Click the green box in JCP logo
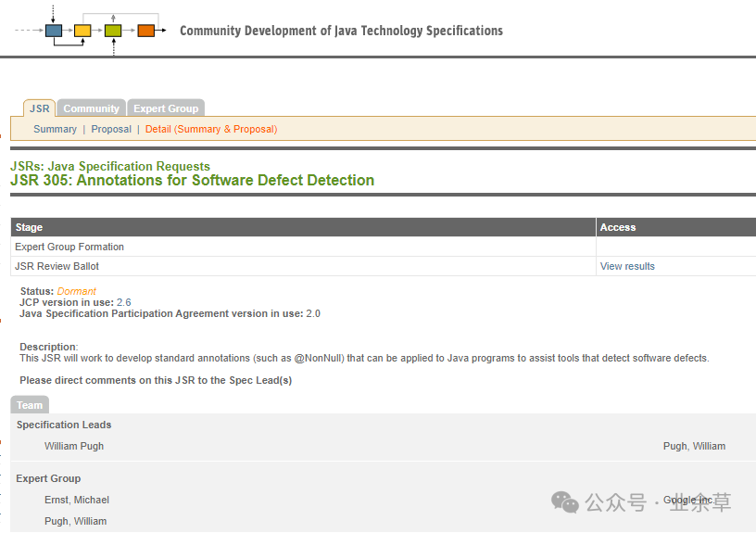Image resolution: width=756 pixels, height=533 pixels. 113,31
